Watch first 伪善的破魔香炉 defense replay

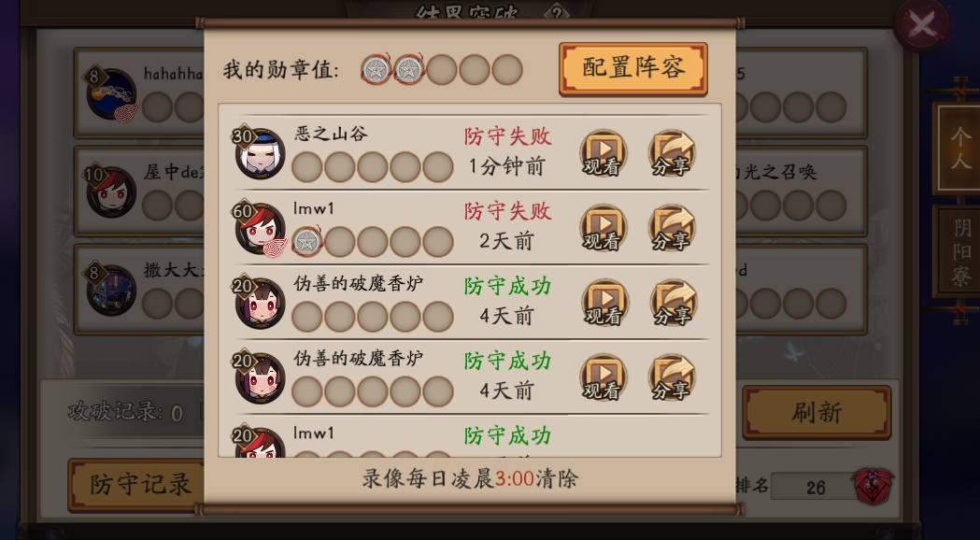pos(604,303)
